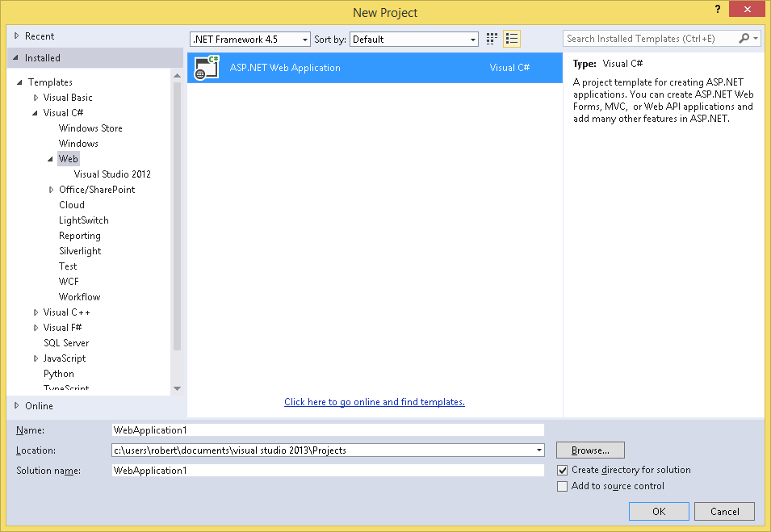Collapse the Templates tree node
Image resolution: width=771 pixels, height=532 pixels.
[19, 82]
